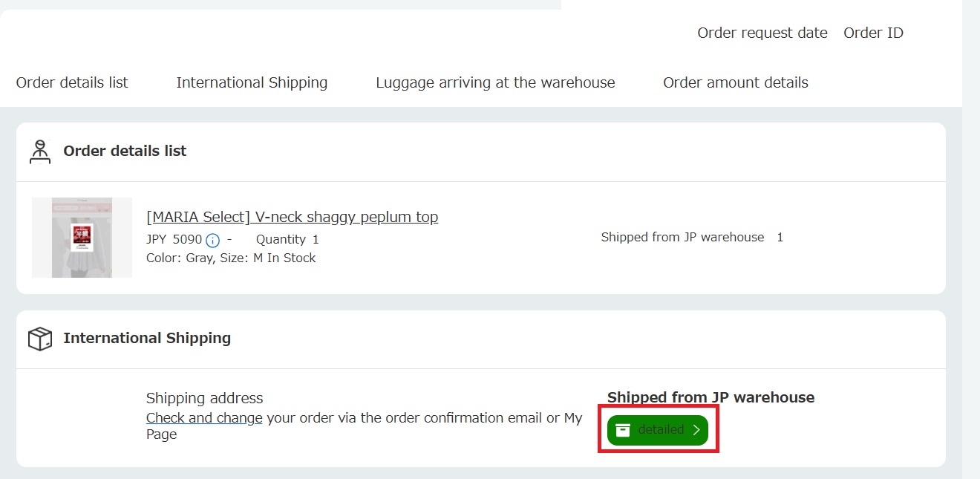
Task: Switch to the Order details list tab
Action: tap(72, 82)
